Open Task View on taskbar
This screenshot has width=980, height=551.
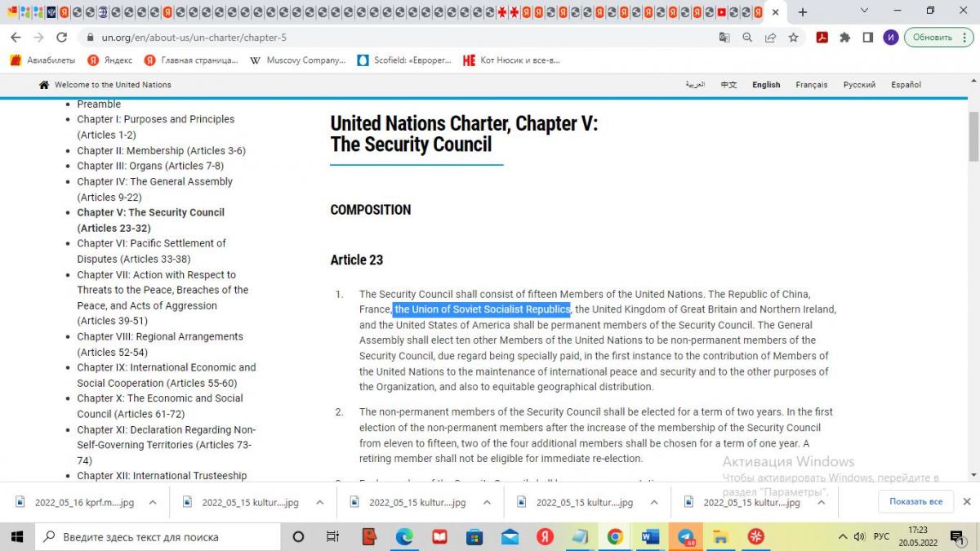332,536
